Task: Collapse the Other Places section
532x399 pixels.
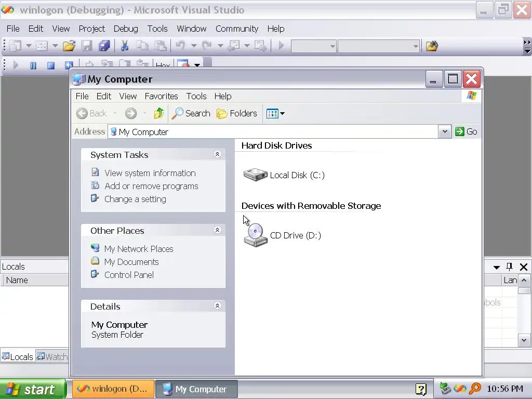Action: click(x=218, y=230)
